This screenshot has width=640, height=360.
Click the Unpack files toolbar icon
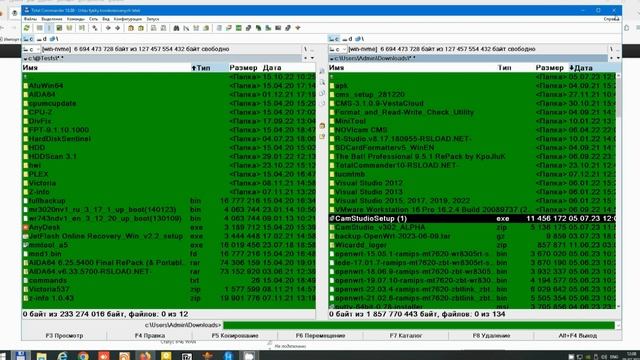(140, 28)
